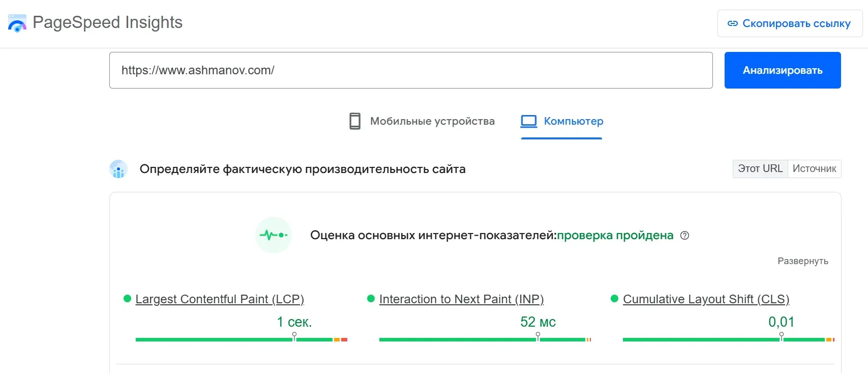Click the CLS value 0,01

pyautogui.click(x=781, y=322)
